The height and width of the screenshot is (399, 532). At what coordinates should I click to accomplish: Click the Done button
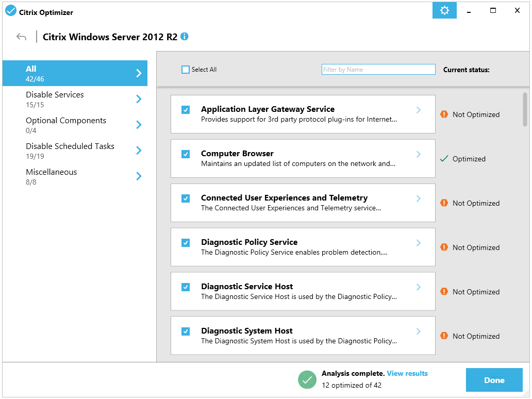pyautogui.click(x=494, y=380)
